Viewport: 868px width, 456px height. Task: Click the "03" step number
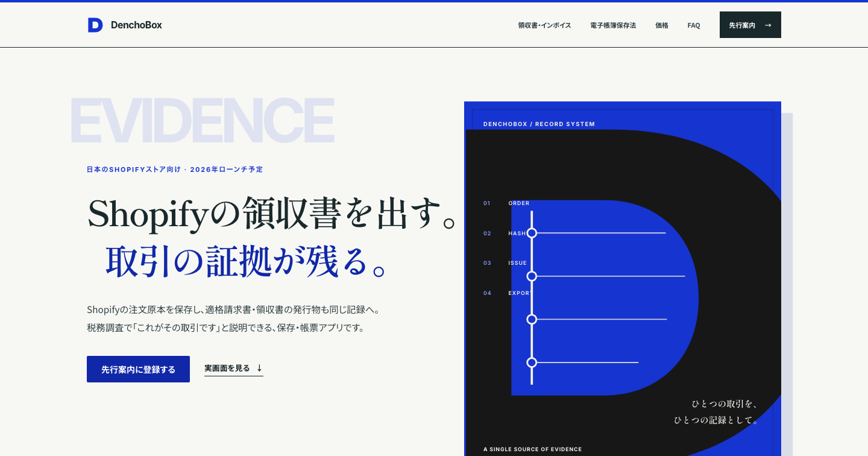pyautogui.click(x=487, y=263)
